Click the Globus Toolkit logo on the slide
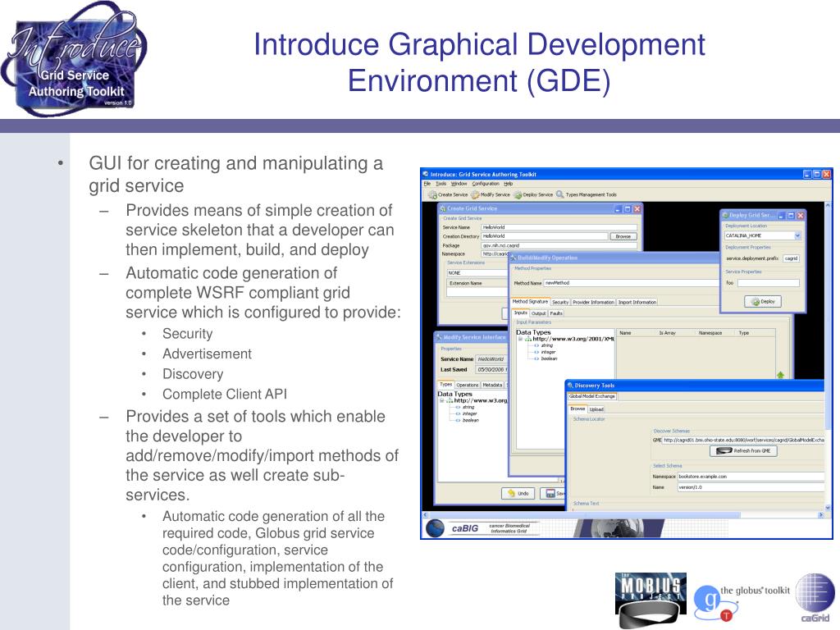Viewport: 840px width, 630px height. (x=742, y=602)
